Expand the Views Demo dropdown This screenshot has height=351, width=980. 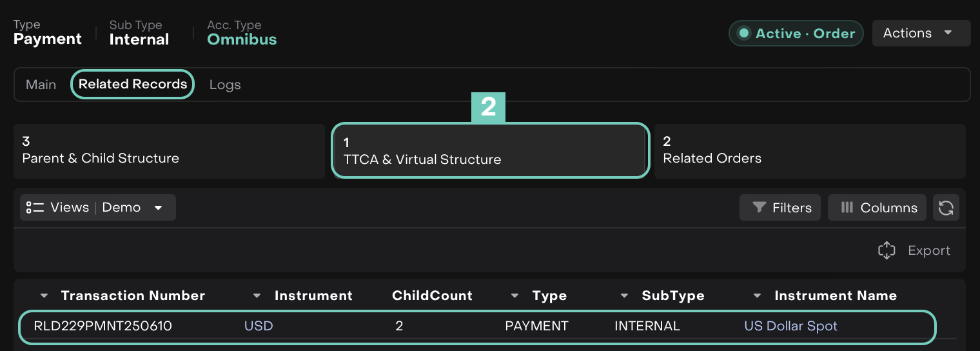click(158, 208)
